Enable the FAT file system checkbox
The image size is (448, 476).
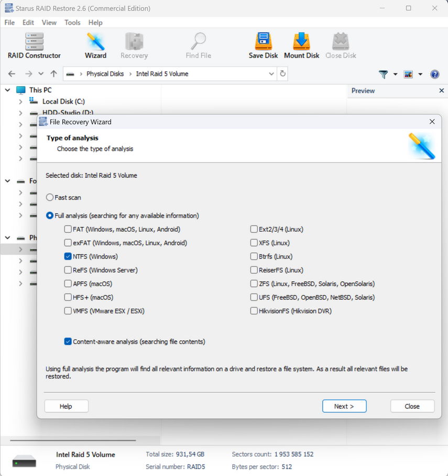68,229
